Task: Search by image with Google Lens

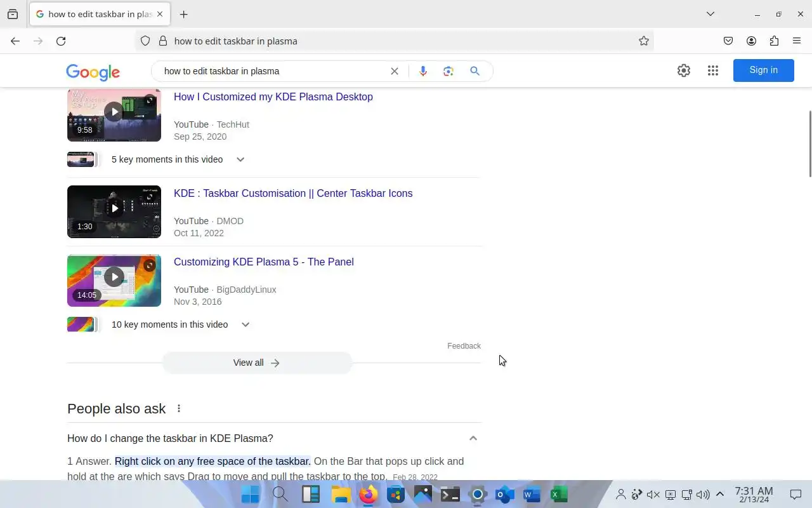Action: [x=449, y=71]
